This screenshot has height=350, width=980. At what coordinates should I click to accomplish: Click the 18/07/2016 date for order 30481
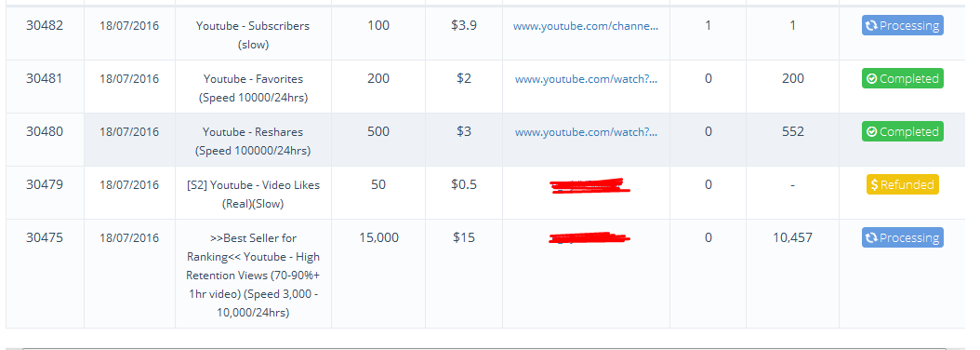tap(129, 79)
